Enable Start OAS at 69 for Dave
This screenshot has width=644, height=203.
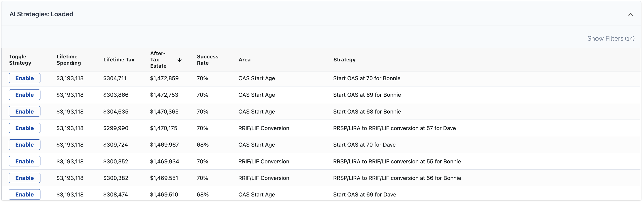coord(25,194)
